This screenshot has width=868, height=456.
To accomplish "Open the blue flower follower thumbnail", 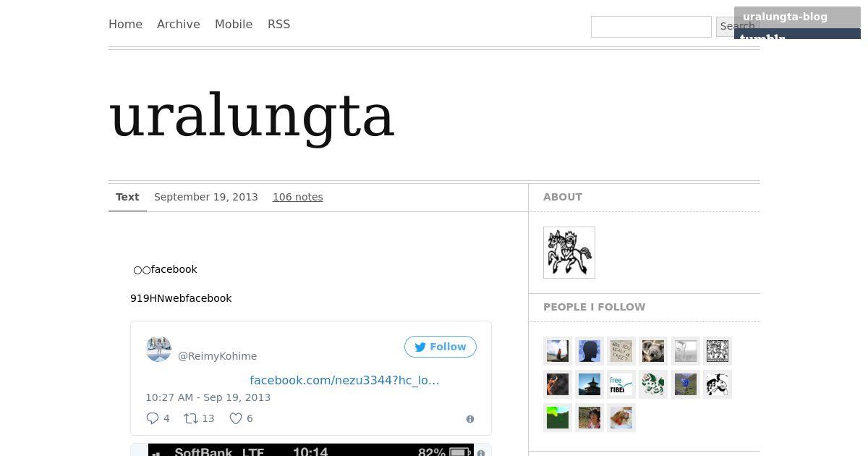I will 685,384.
